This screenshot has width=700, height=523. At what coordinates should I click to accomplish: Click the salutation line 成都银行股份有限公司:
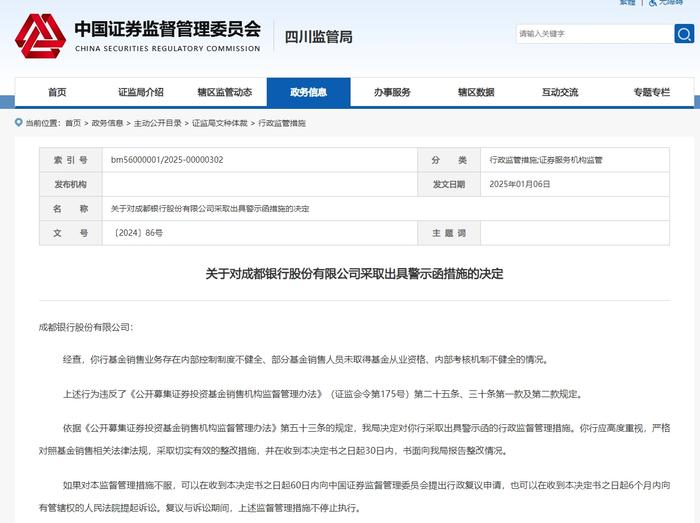point(86,328)
